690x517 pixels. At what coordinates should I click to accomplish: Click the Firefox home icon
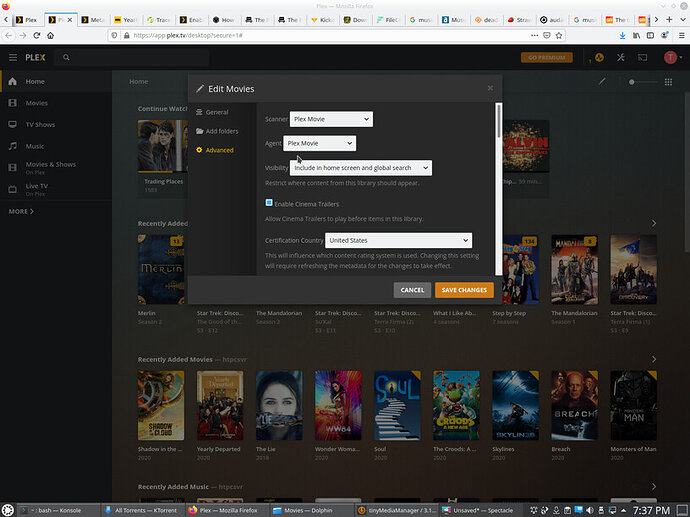click(x=51, y=36)
